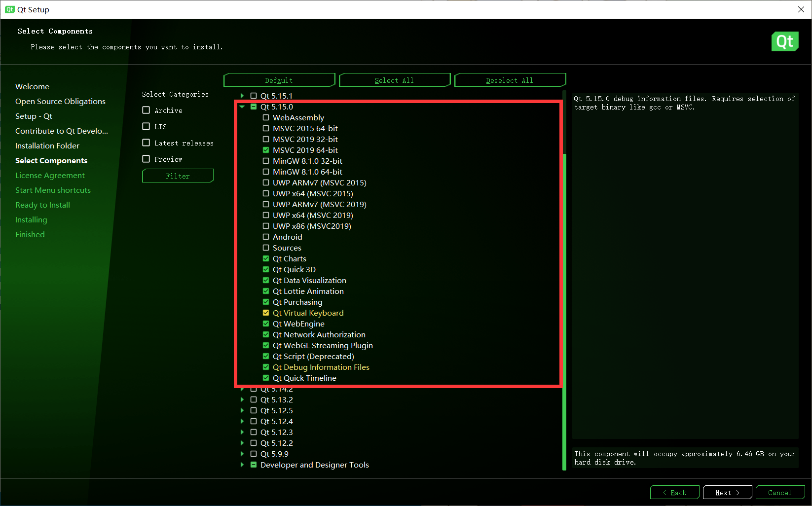Expand the Qt 5.15.1 tree node
This screenshot has width=812, height=506.
point(242,96)
